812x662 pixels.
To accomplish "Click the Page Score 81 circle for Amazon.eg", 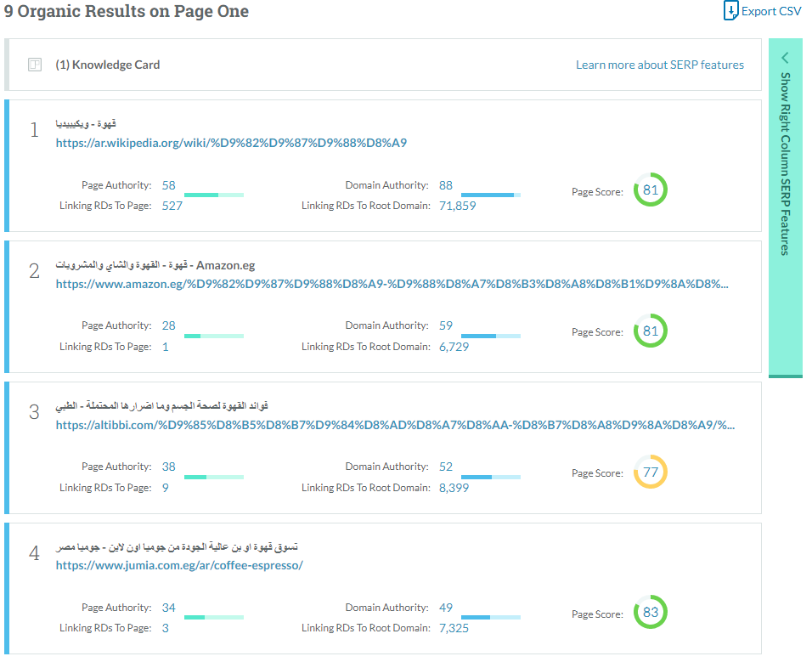I will (651, 331).
